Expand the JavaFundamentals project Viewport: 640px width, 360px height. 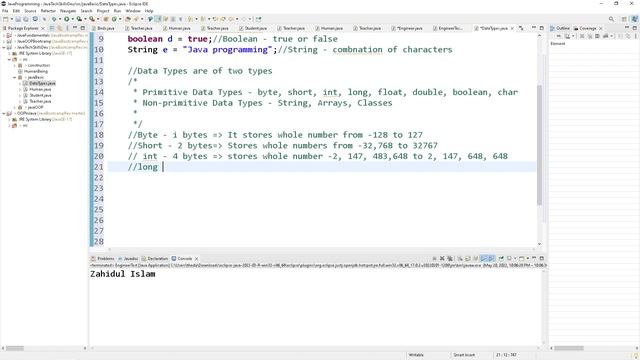[4, 36]
